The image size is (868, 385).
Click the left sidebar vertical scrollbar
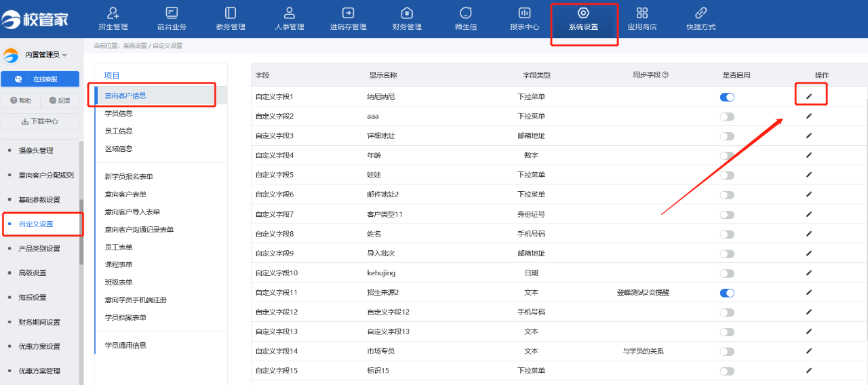tap(81, 230)
